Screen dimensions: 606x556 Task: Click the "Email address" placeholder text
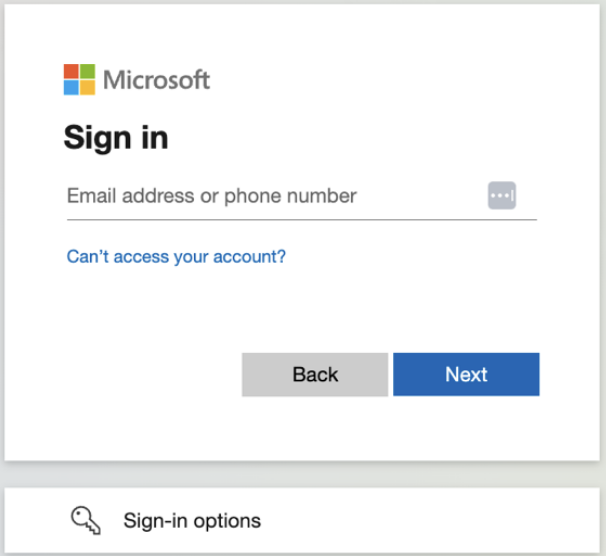point(131,196)
